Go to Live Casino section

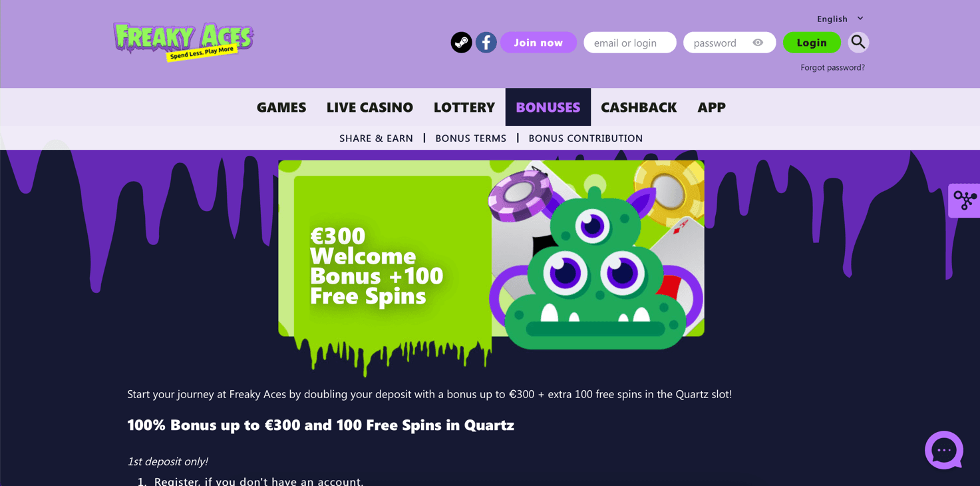coord(370,107)
